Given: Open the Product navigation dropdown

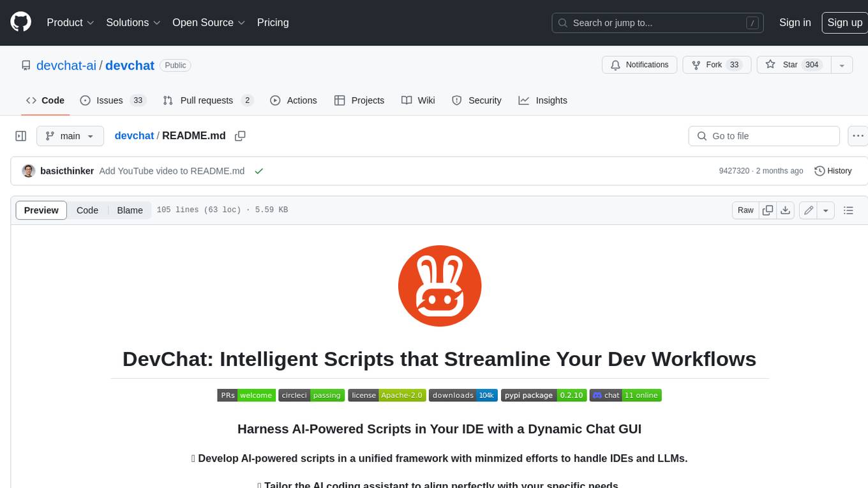Looking at the screenshot, I should (x=70, y=22).
